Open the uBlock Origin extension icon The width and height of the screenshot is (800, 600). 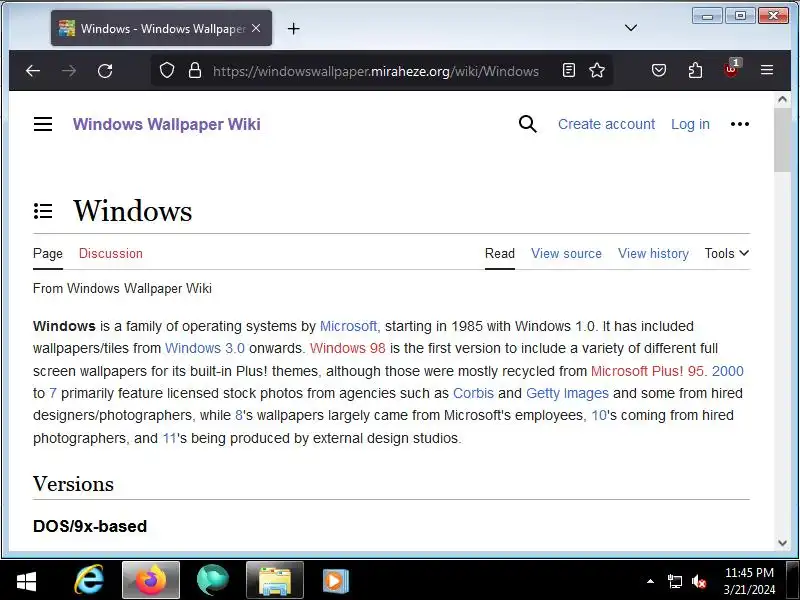[x=732, y=69]
